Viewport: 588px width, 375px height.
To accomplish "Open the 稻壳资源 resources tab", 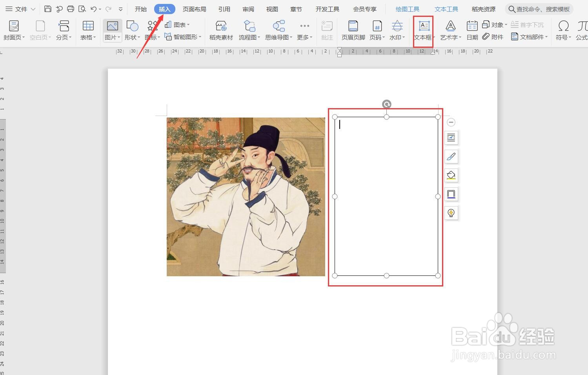I will (484, 9).
